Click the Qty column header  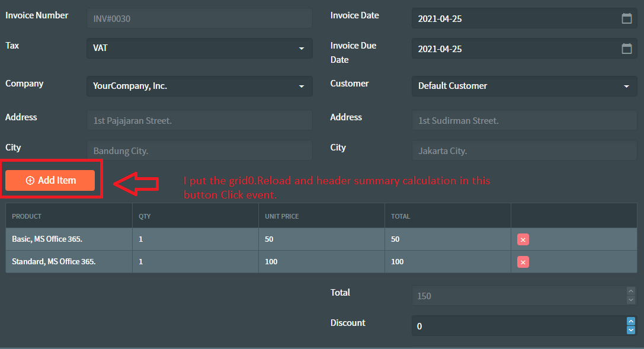[x=196, y=216]
